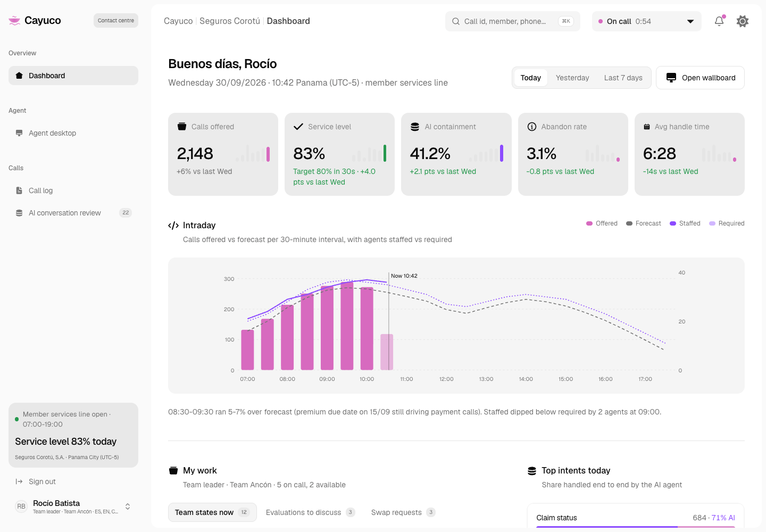Click the 10:00 offered calls bar

click(x=367, y=328)
